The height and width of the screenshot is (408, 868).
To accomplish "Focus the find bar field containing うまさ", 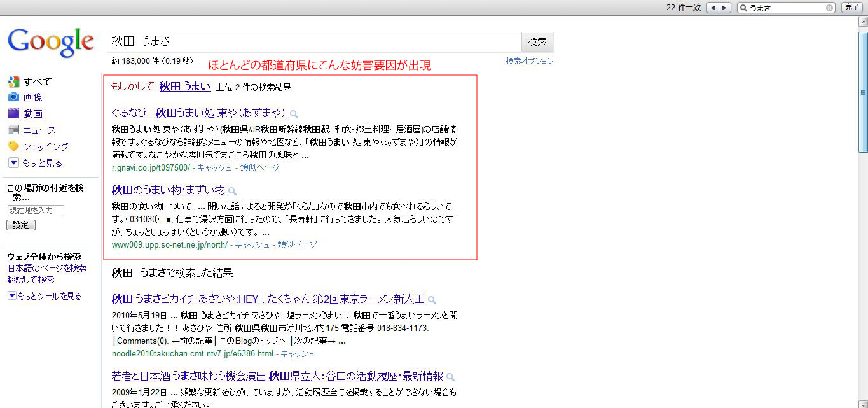I will (x=786, y=8).
